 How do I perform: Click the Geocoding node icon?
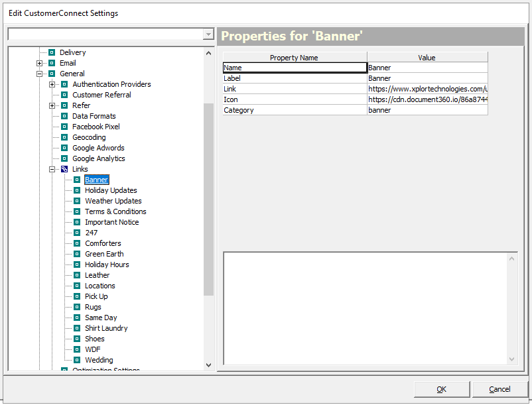(64, 137)
